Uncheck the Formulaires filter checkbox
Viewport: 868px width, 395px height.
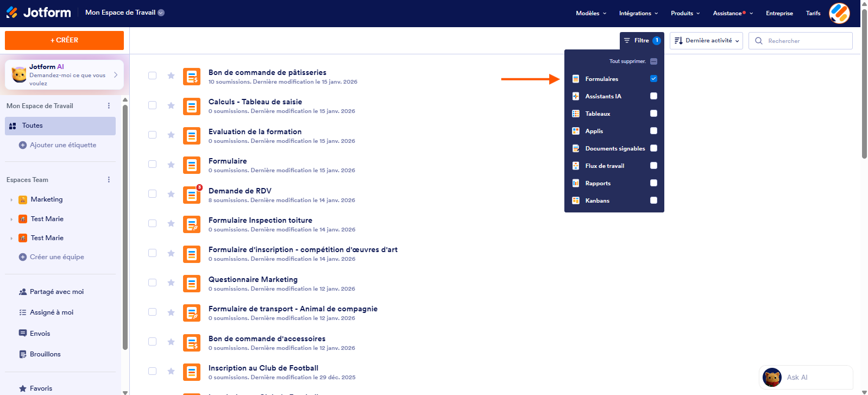click(653, 79)
